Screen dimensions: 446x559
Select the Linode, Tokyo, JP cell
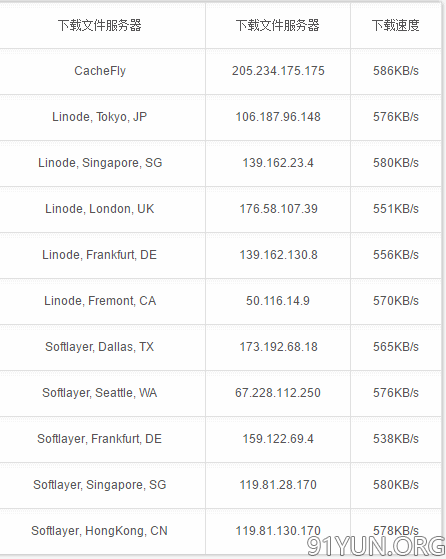[99, 117]
